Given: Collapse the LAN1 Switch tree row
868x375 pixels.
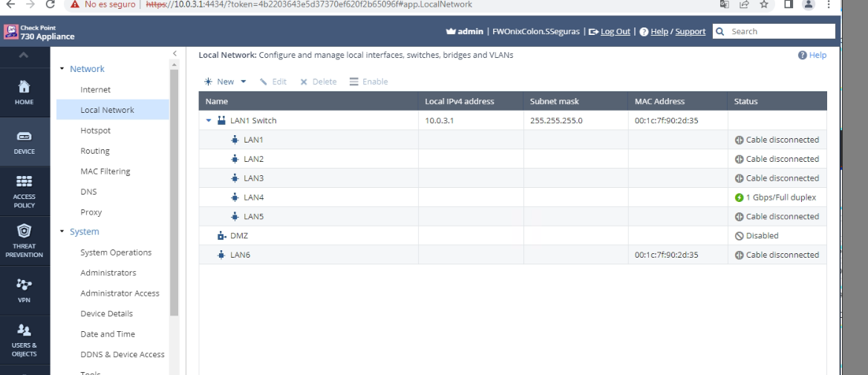Looking at the screenshot, I should tap(209, 120).
